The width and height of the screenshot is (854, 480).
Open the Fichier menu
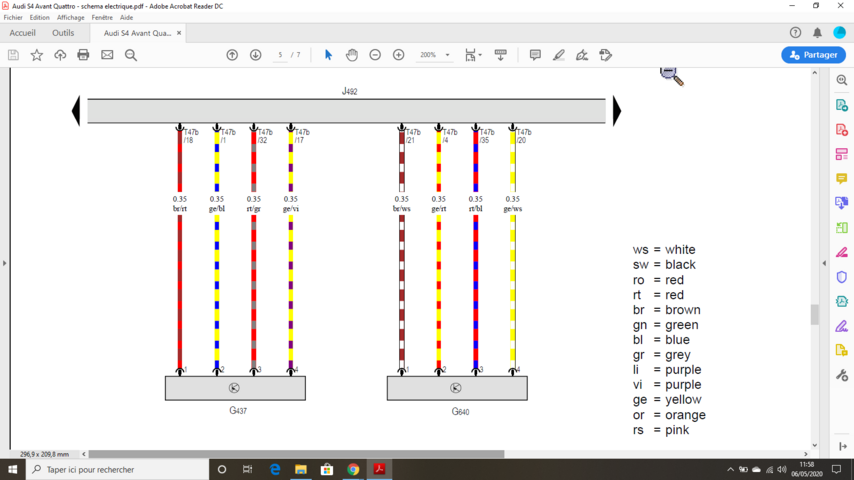[x=13, y=17]
